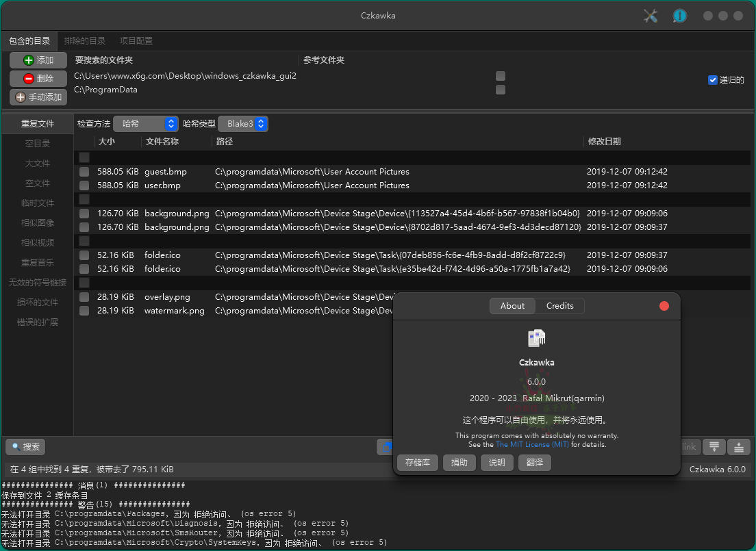Click the save results icon at bottom right
The image size is (756, 551).
(738, 446)
